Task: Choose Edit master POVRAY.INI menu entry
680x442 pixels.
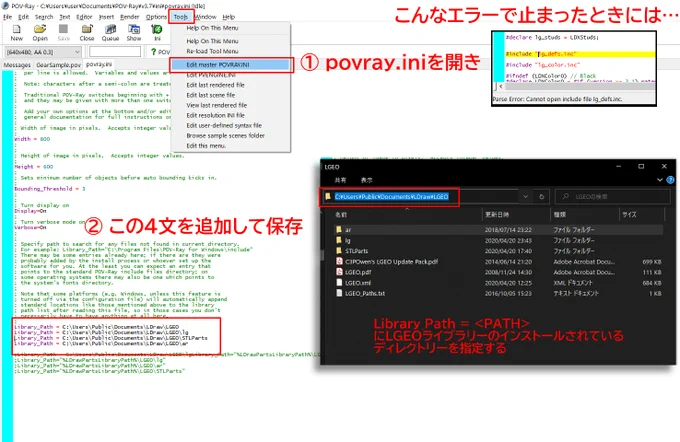Action: (x=230, y=65)
